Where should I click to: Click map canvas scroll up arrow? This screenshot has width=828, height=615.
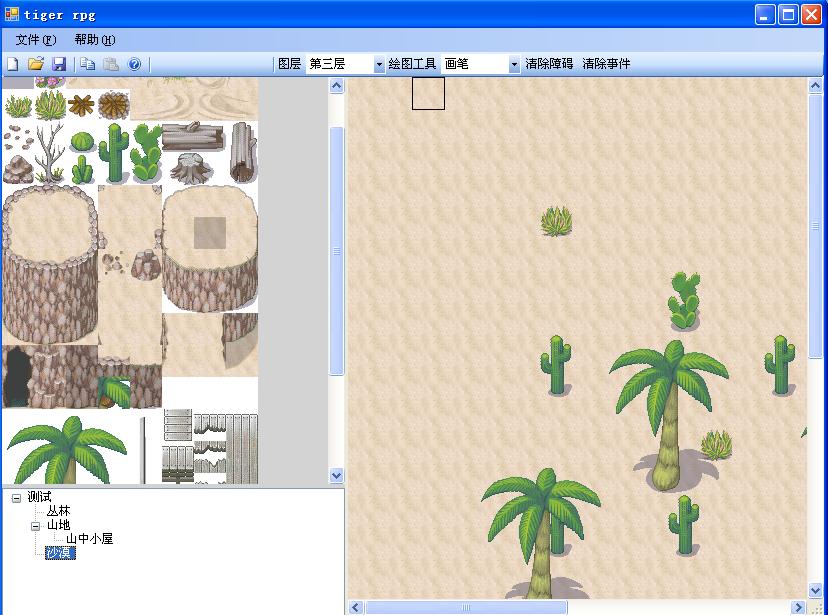click(815, 86)
